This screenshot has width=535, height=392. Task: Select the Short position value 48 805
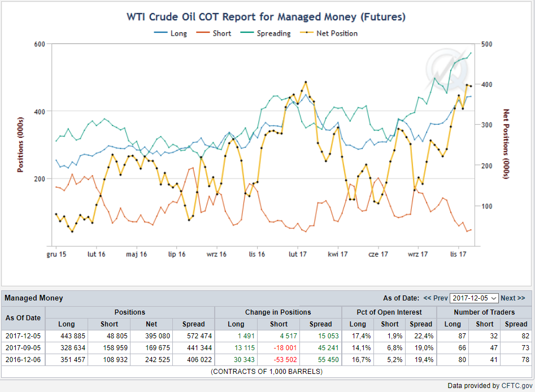coord(117,336)
